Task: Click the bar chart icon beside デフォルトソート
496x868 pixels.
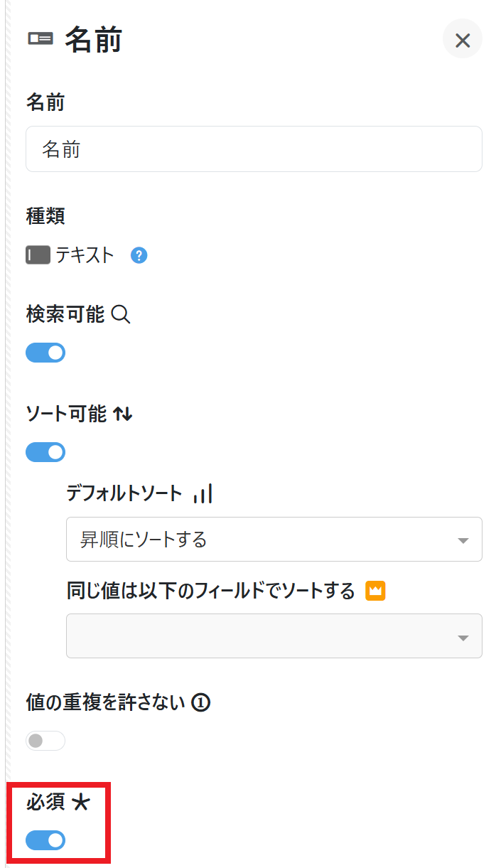Action: 203,494
